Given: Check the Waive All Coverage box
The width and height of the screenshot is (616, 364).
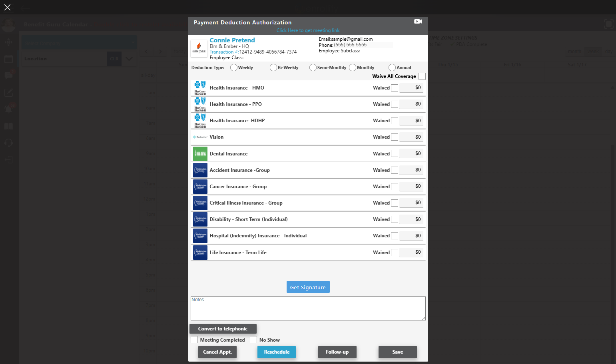Looking at the screenshot, I should 422,76.
